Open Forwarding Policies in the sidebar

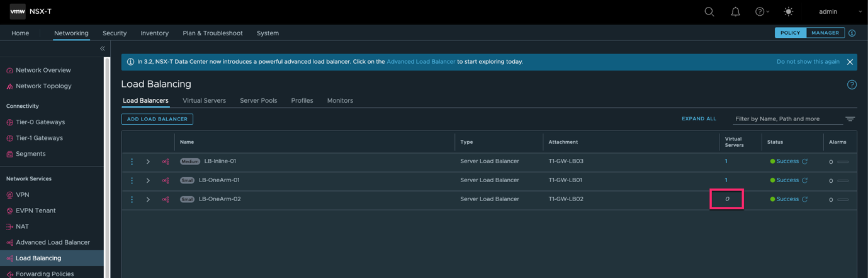(45, 274)
